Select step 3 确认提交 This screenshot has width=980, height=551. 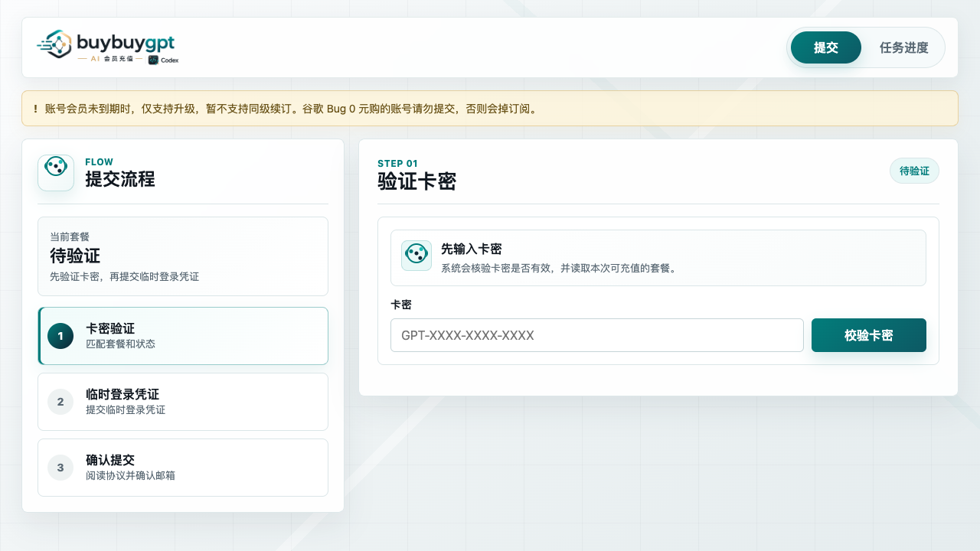point(183,468)
